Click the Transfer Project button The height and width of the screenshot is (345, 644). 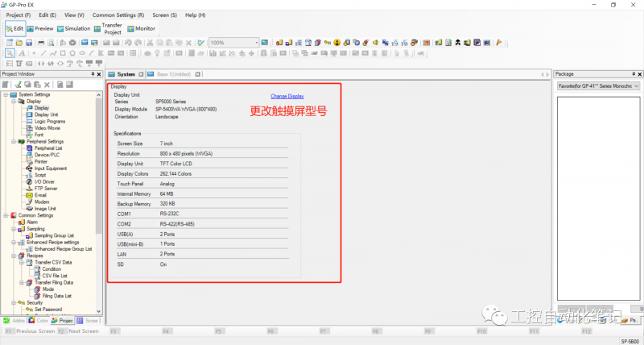click(x=108, y=29)
